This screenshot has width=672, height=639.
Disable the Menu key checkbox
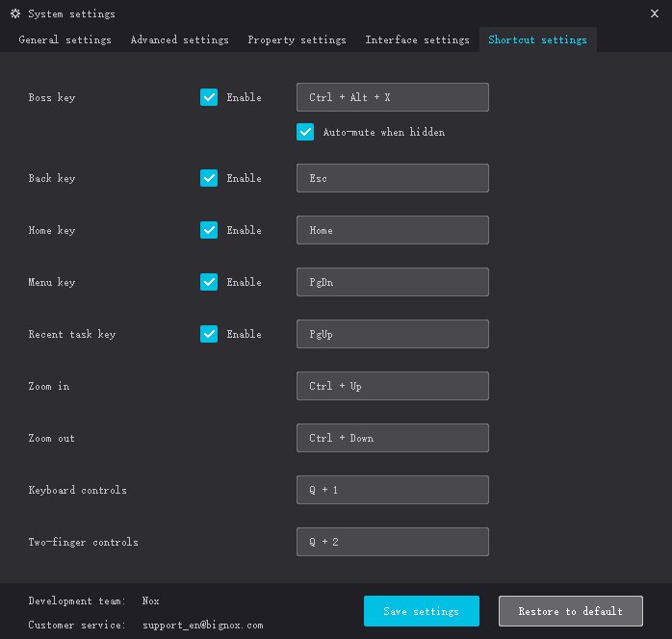click(x=209, y=282)
